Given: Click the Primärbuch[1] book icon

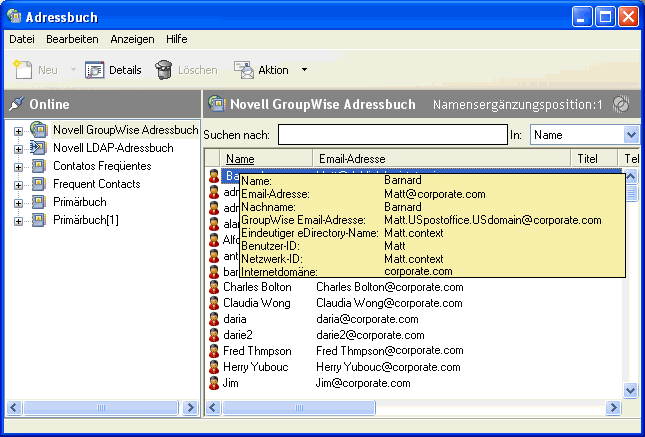Looking at the screenshot, I should pos(39,220).
